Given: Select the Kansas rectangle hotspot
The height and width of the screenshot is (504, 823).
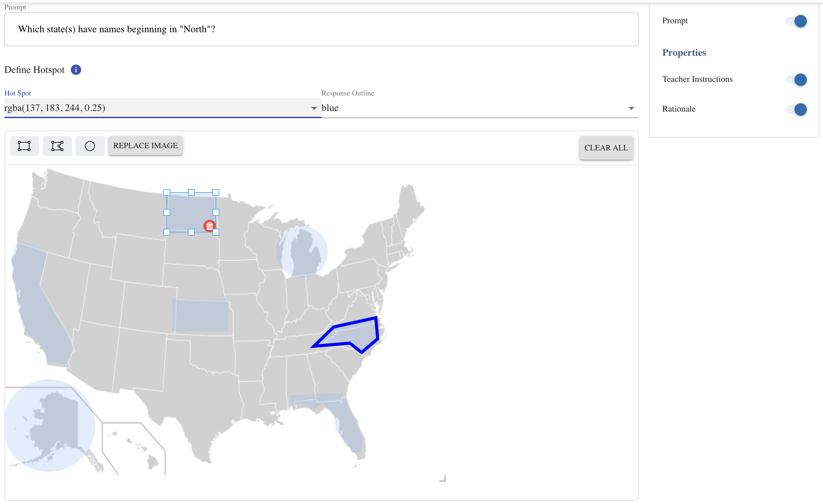Looking at the screenshot, I should point(200,315).
